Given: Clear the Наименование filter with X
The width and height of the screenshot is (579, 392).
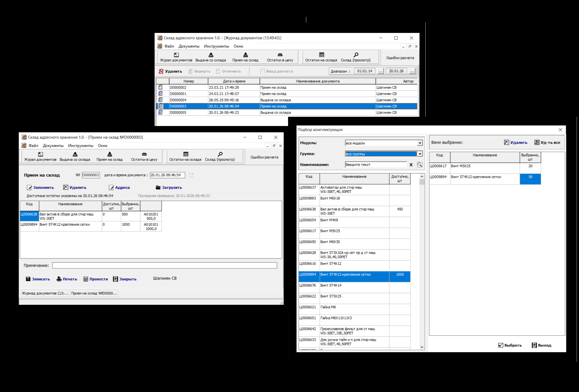Looking at the screenshot, I should [411, 165].
